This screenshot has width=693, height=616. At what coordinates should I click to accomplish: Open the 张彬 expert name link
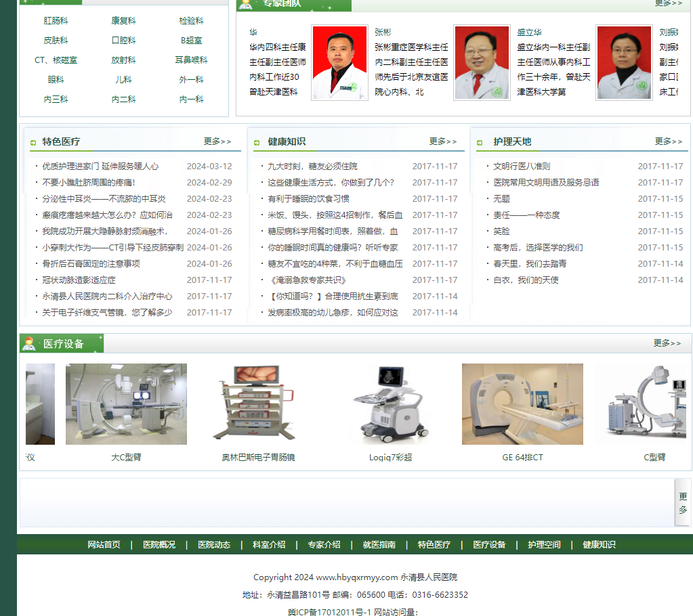click(383, 32)
